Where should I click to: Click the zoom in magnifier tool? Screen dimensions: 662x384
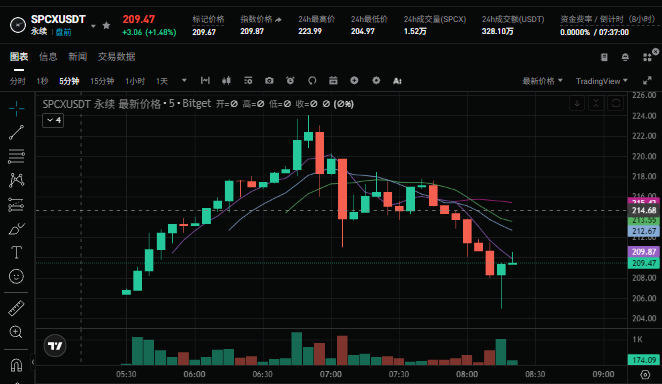coord(16,332)
